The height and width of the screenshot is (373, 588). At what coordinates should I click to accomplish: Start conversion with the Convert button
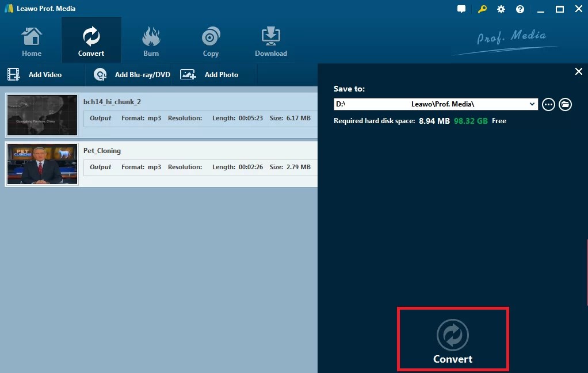click(x=452, y=339)
